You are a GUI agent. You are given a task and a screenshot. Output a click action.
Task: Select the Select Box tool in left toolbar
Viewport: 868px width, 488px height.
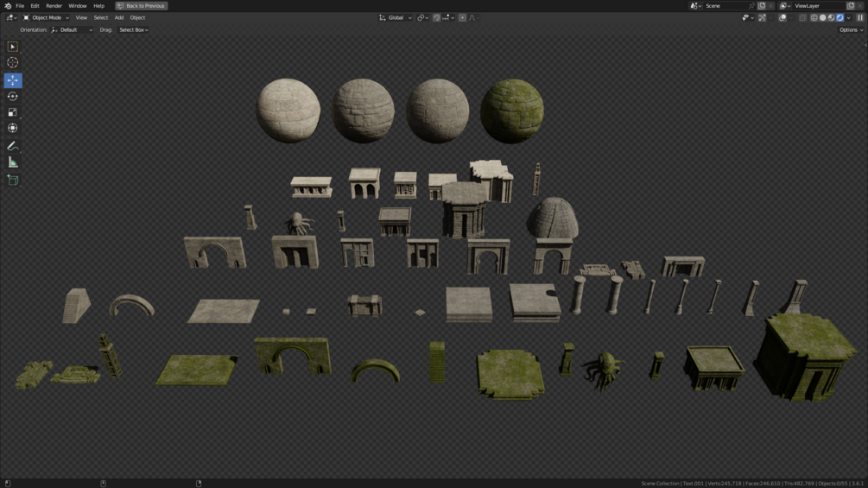point(13,47)
